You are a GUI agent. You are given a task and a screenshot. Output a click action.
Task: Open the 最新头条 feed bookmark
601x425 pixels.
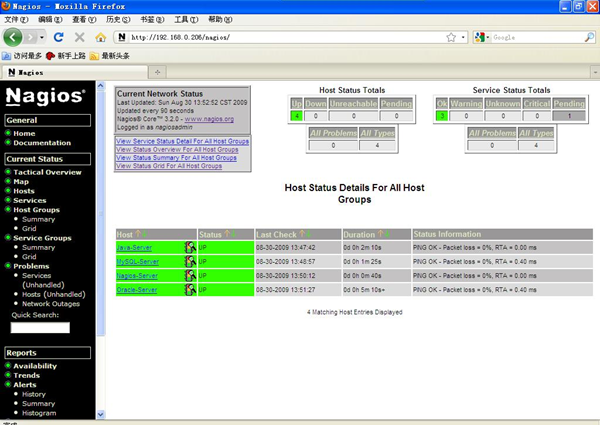(110, 56)
